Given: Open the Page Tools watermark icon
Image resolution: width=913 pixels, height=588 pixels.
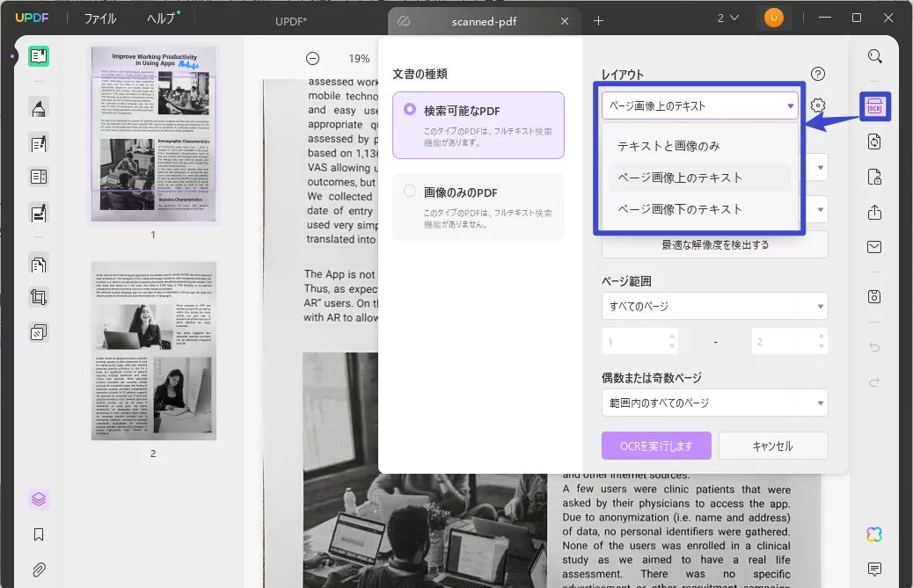Looking at the screenshot, I should point(39,333).
